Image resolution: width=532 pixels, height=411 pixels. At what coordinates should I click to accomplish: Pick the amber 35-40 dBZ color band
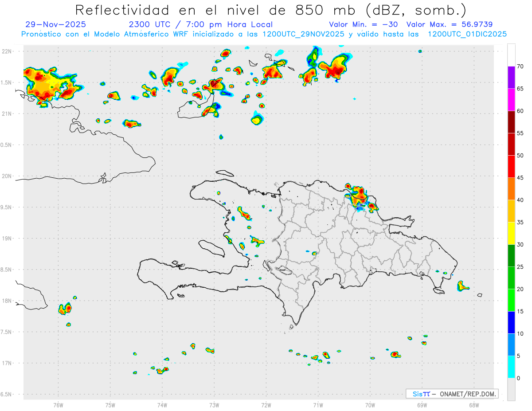point(511,211)
